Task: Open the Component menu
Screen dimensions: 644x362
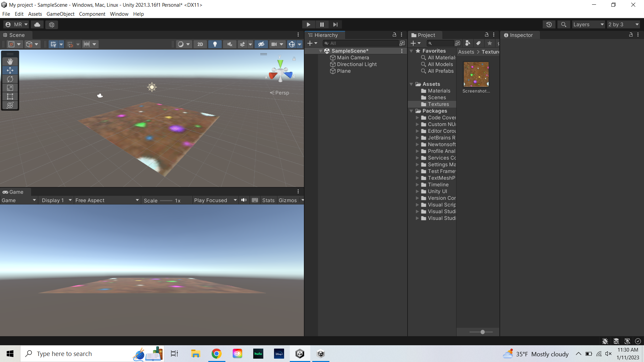Action: [x=92, y=14]
